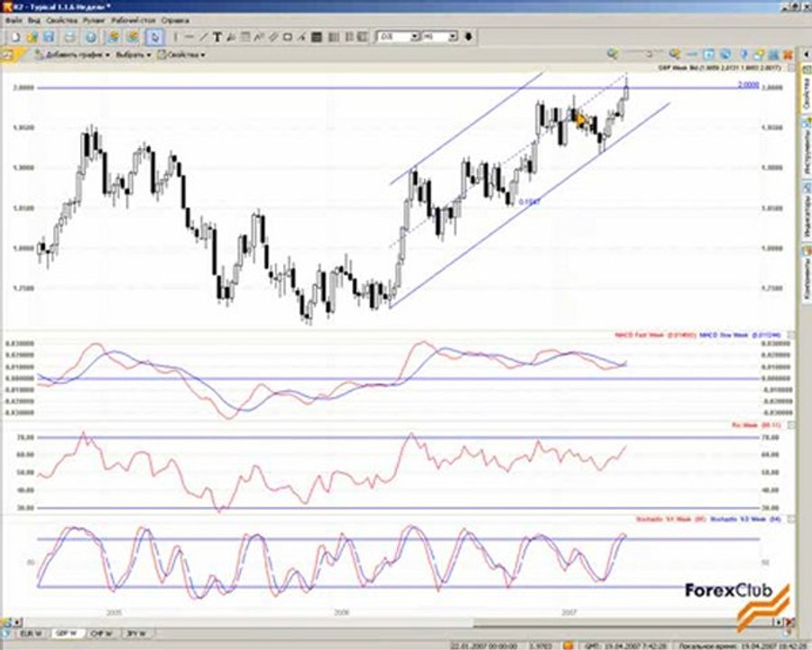812x650 pixels.
Task: Switch to the CHF W chart tab
Action: pyautogui.click(x=101, y=634)
